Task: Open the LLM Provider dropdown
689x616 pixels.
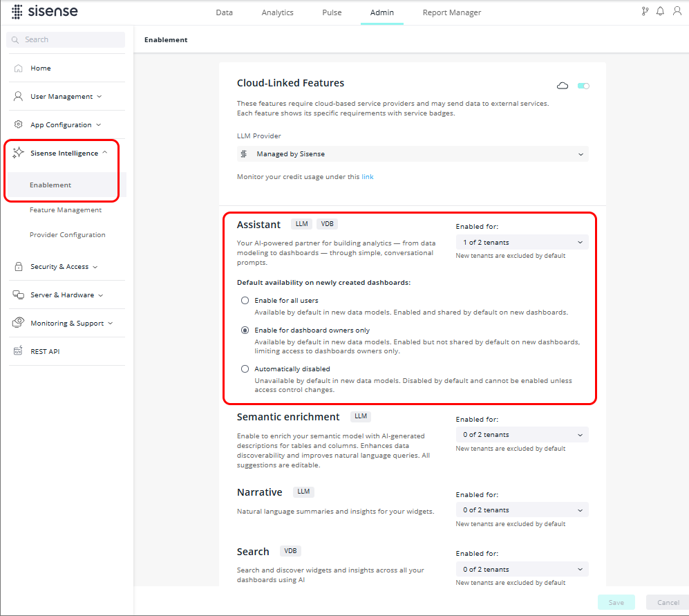Action: coord(413,154)
